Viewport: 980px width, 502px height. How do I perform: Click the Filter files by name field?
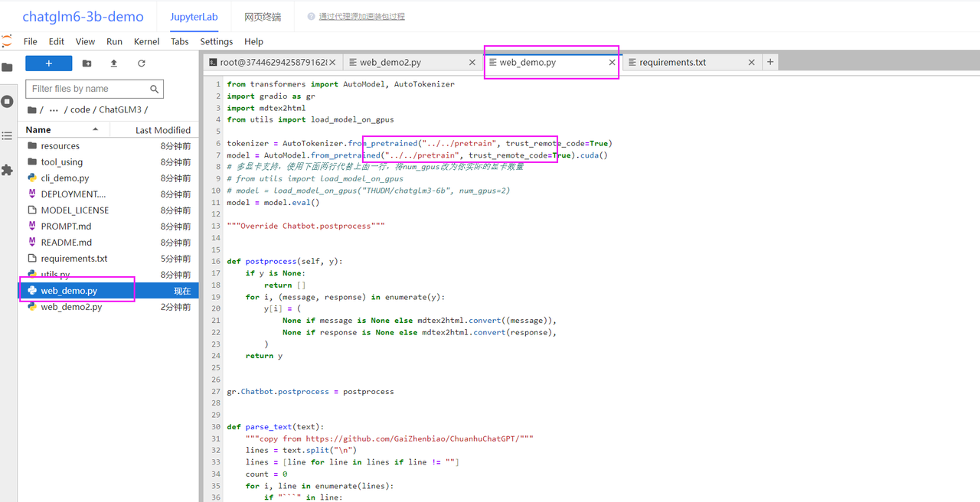tap(95, 89)
